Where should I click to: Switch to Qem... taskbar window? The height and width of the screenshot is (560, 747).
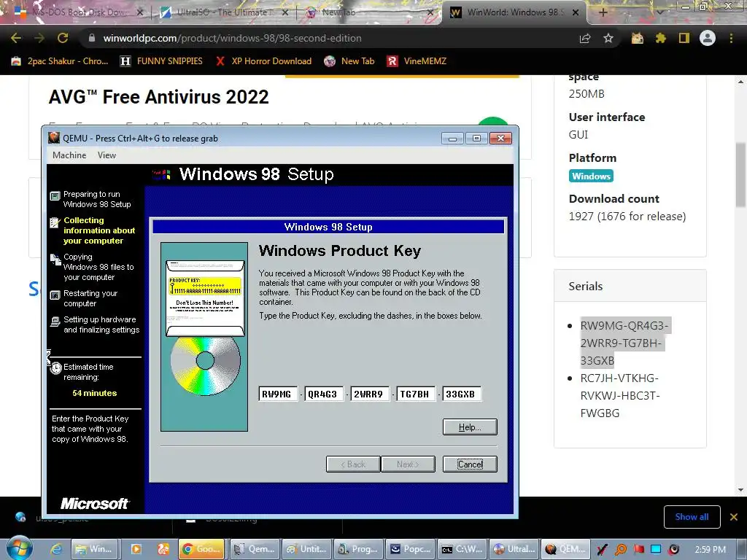click(x=255, y=549)
